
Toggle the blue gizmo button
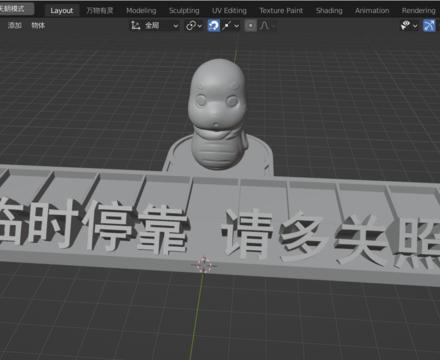point(429,26)
